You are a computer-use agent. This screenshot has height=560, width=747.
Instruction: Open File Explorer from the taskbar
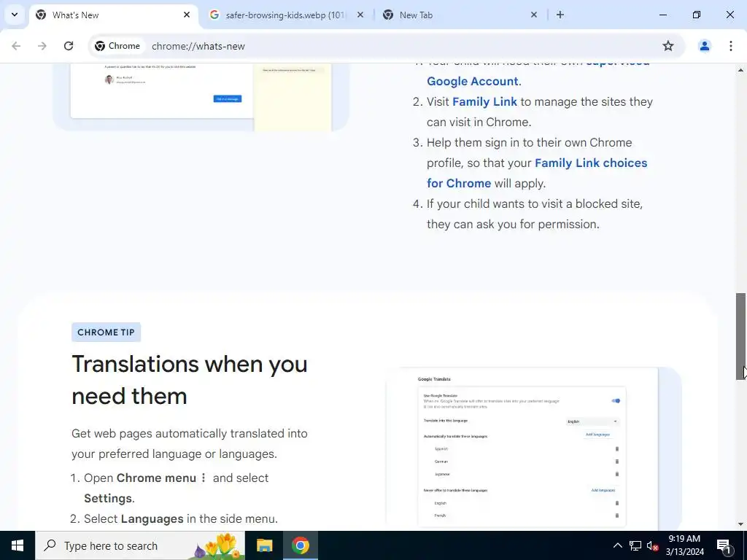[264, 545]
